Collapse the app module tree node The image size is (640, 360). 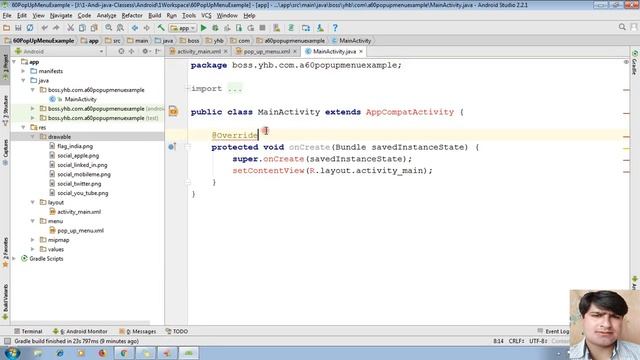[14, 62]
